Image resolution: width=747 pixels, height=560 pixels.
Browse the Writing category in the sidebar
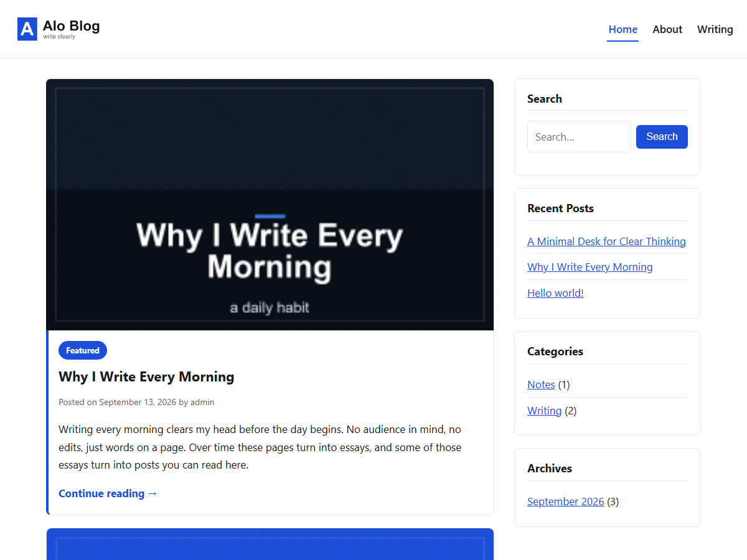544,411
